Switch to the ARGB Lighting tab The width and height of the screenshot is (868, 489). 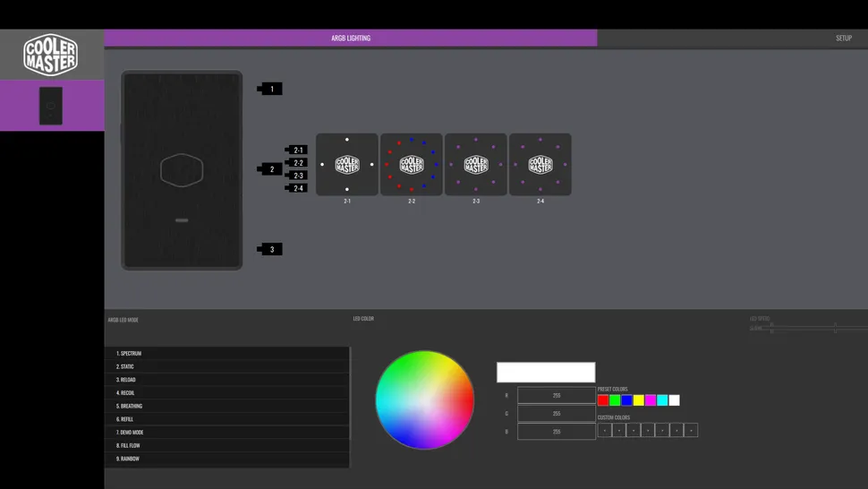tap(351, 39)
